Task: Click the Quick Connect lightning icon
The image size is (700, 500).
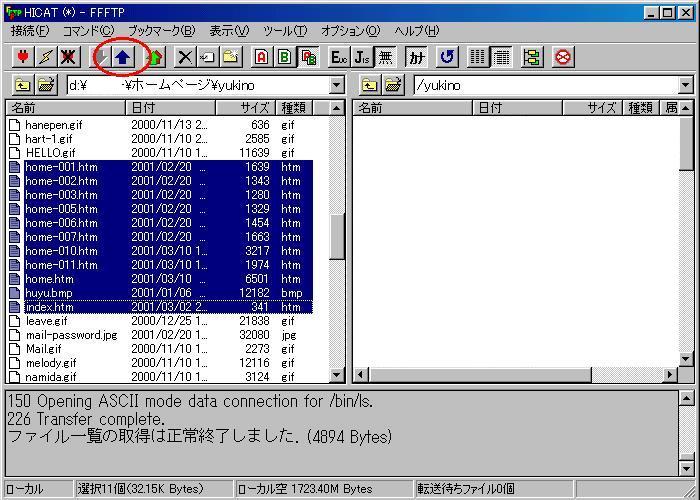Action: coord(45,57)
